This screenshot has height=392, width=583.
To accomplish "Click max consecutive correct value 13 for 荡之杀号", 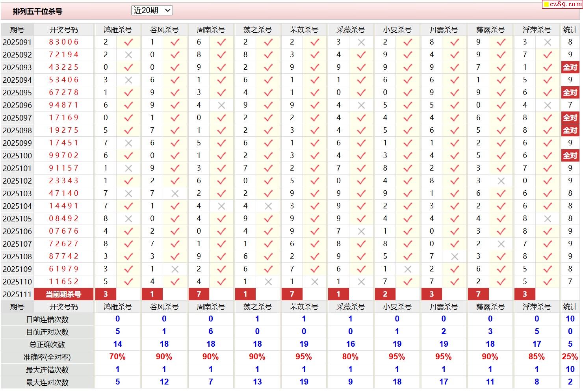I will [x=257, y=382].
